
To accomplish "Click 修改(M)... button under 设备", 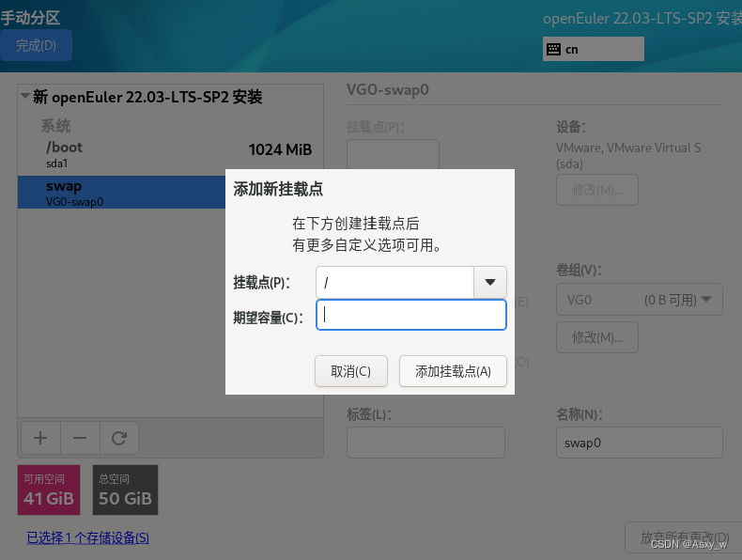I will [x=597, y=190].
